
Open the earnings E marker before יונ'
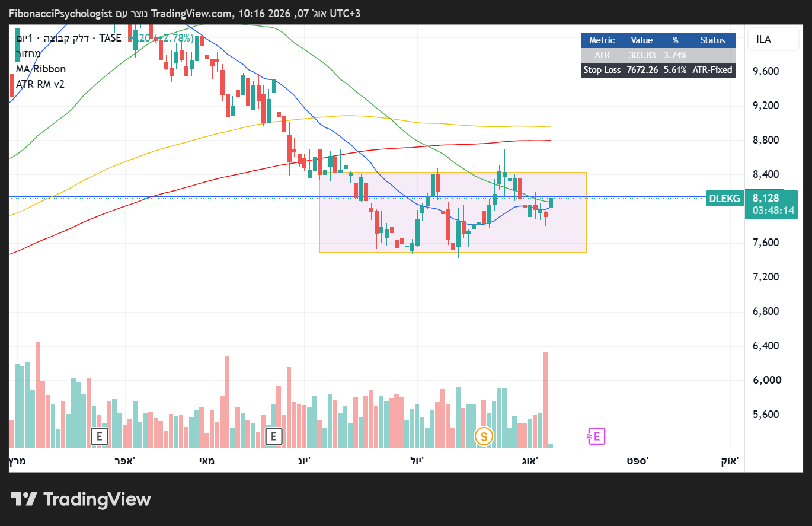pyautogui.click(x=274, y=437)
